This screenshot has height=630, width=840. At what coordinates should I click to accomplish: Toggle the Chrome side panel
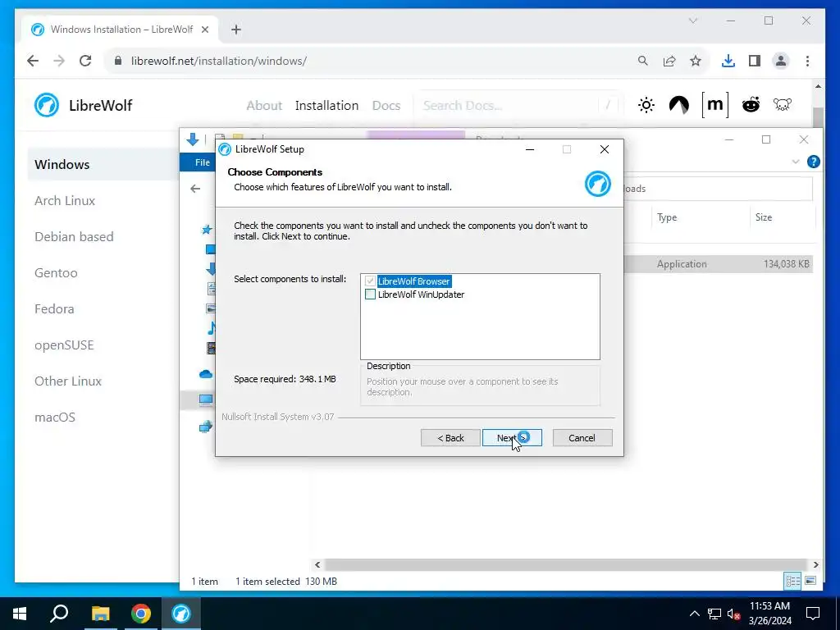(x=755, y=61)
